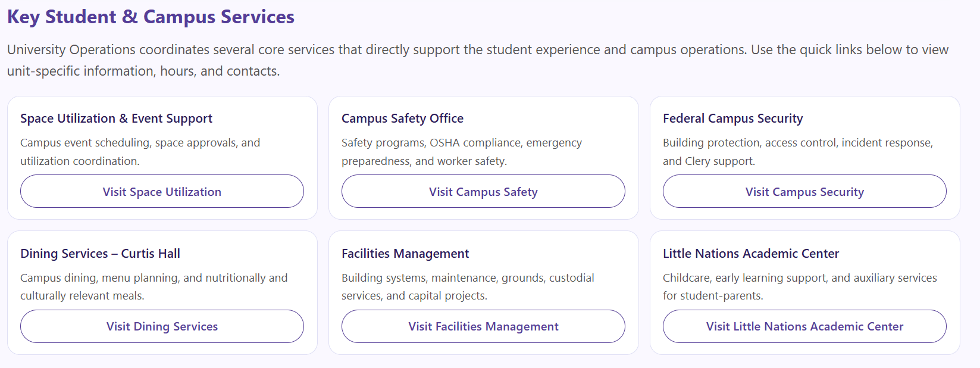Select Dining Services – Curtis Hall title

click(x=100, y=254)
